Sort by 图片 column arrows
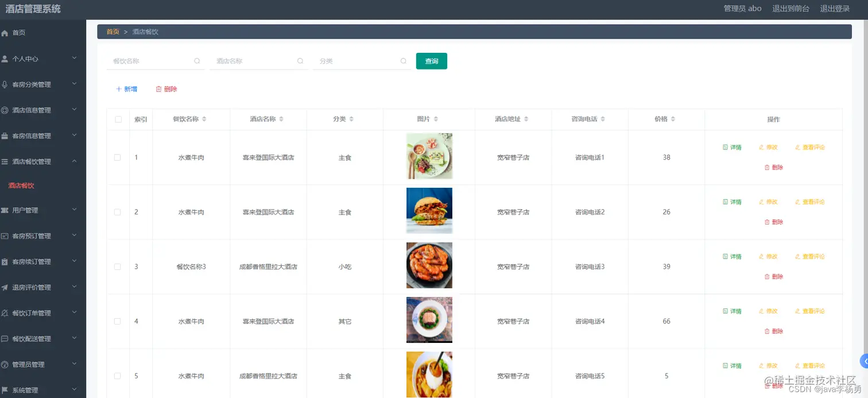Viewport: 868px width, 398px height. [436, 119]
